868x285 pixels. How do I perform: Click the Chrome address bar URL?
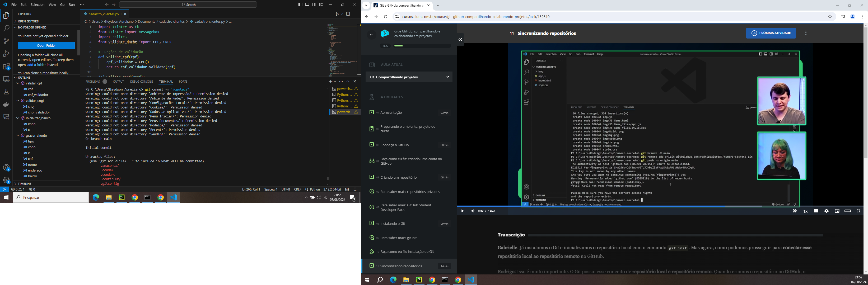click(476, 17)
